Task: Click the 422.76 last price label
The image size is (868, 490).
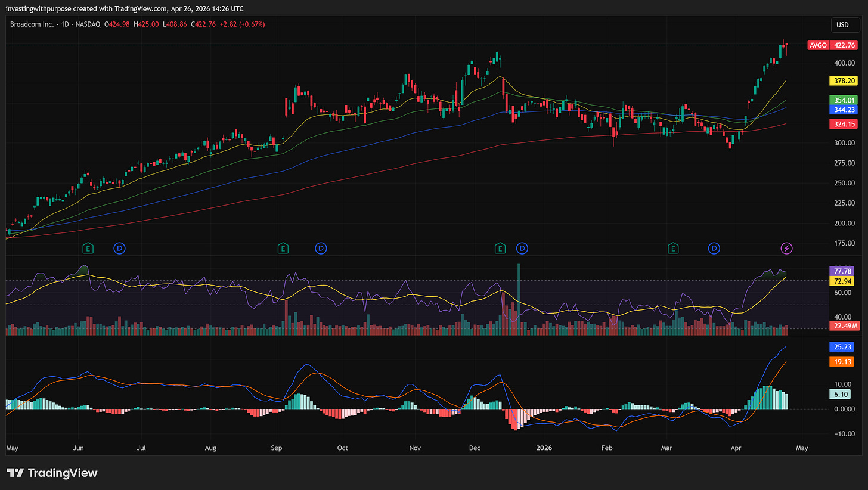Action: [844, 45]
